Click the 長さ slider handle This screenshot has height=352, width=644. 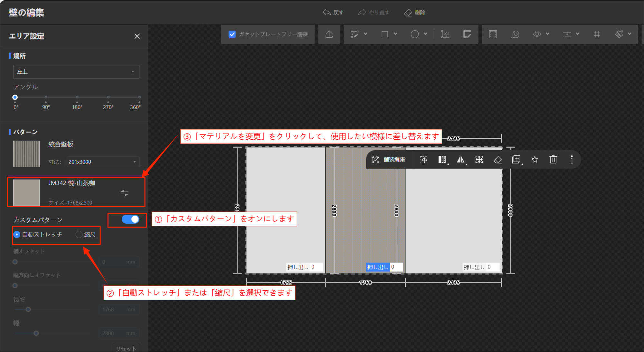(x=28, y=310)
